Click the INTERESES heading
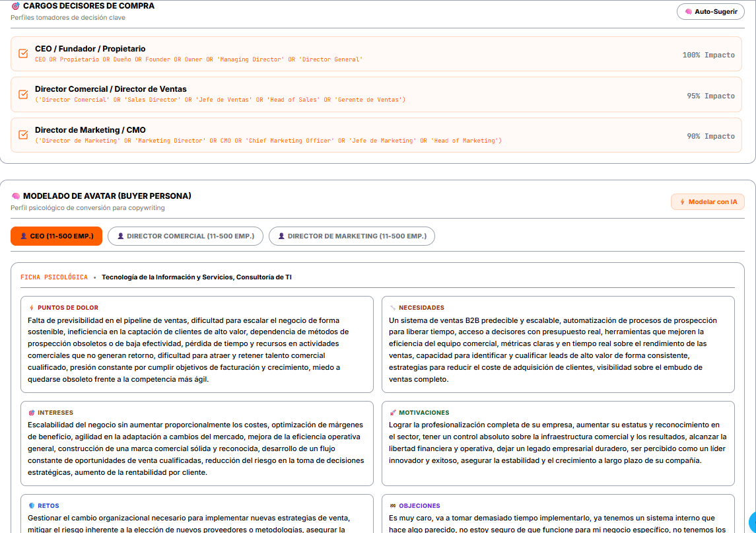This screenshot has height=533, width=756. click(55, 413)
